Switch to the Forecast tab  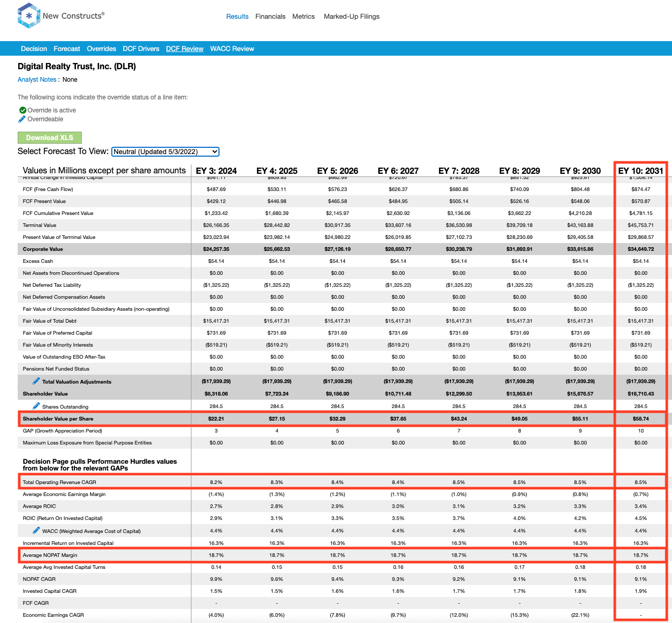point(67,49)
